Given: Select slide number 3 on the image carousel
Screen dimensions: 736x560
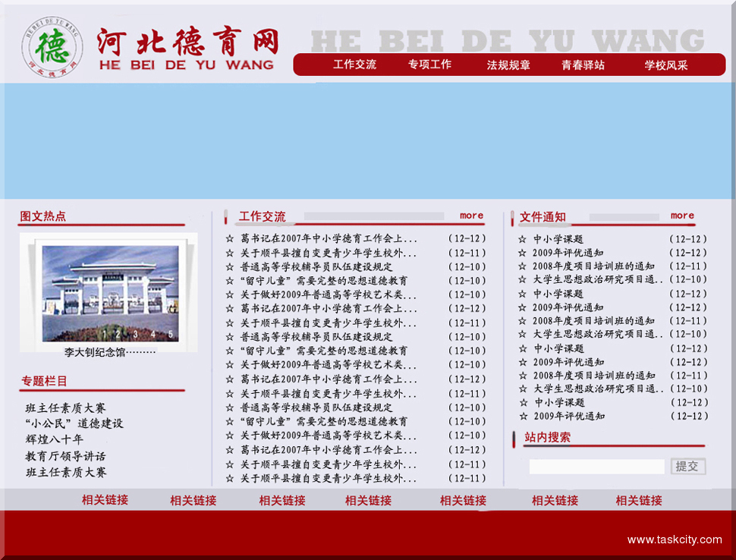Looking at the screenshot, I should [x=135, y=334].
